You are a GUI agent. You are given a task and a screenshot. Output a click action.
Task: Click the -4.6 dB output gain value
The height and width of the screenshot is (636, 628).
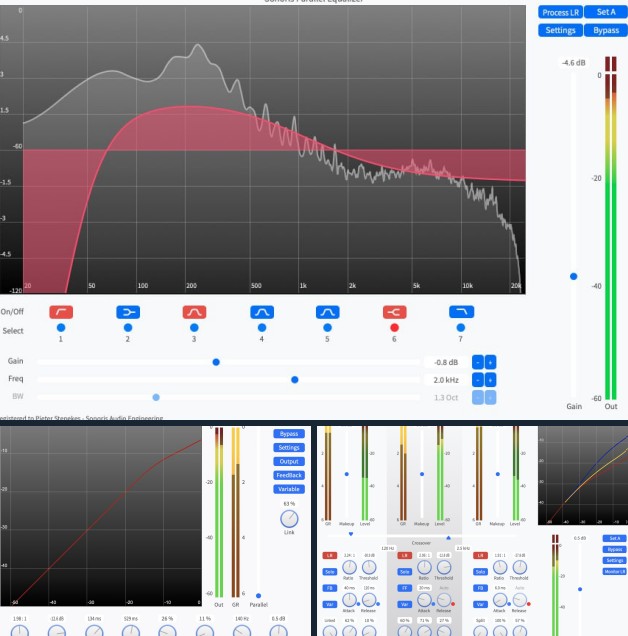(x=574, y=63)
